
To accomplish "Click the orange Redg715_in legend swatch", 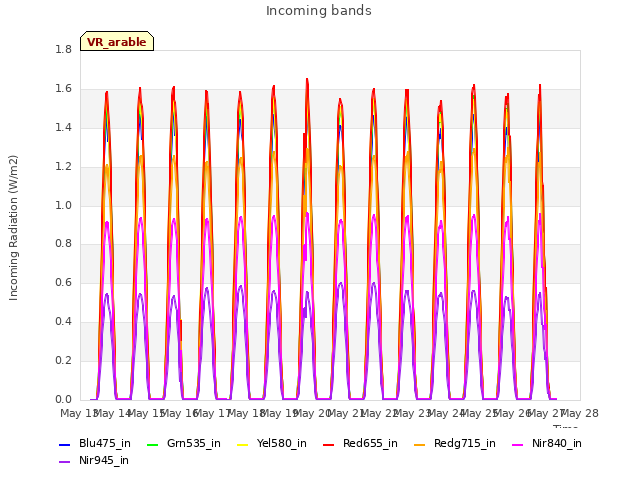I will point(419,444).
